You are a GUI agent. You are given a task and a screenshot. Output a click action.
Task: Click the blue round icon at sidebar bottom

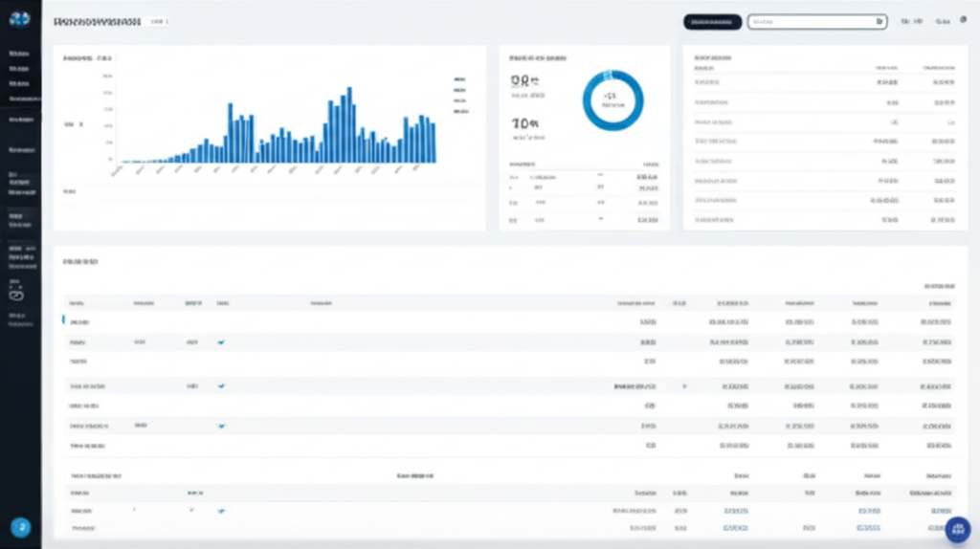coord(20,527)
